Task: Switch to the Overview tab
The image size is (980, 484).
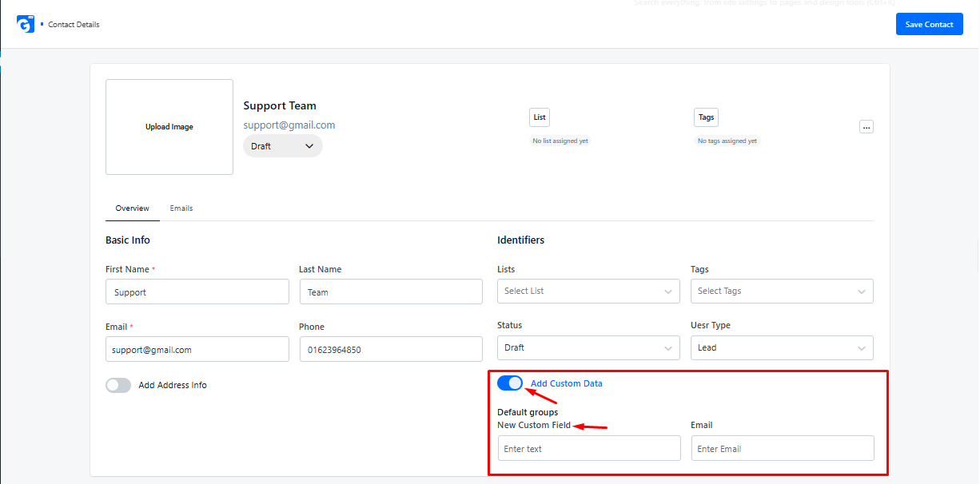Action: (x=132, y=208)
